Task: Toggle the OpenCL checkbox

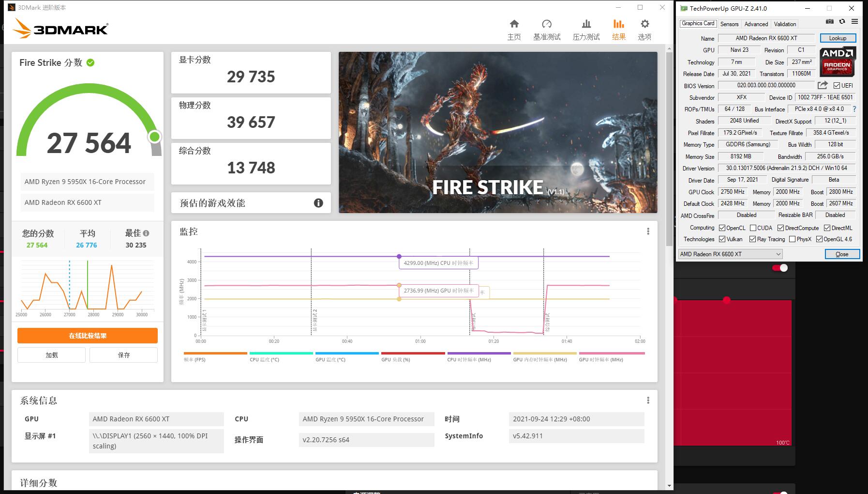Action: 722,228
